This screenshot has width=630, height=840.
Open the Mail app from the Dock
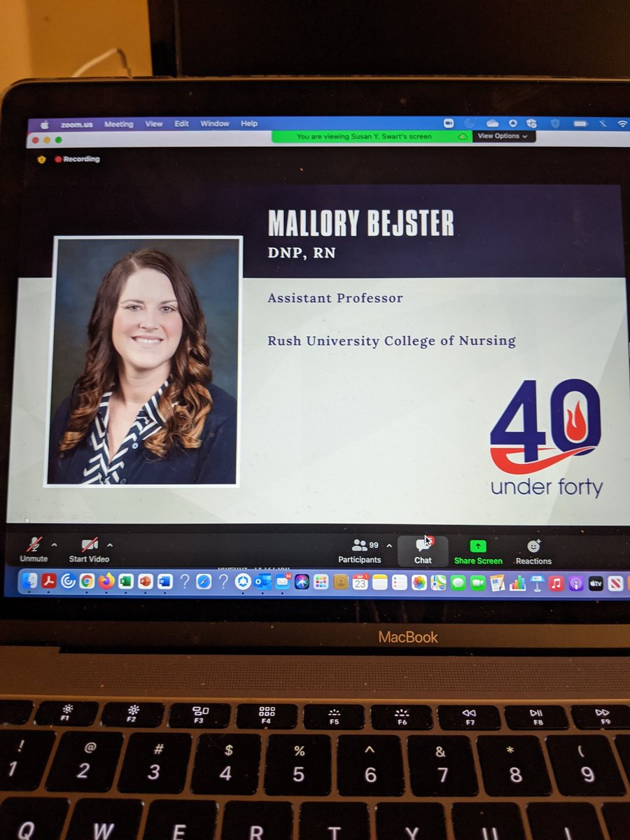pyautogui.click(x=282, y=582)
